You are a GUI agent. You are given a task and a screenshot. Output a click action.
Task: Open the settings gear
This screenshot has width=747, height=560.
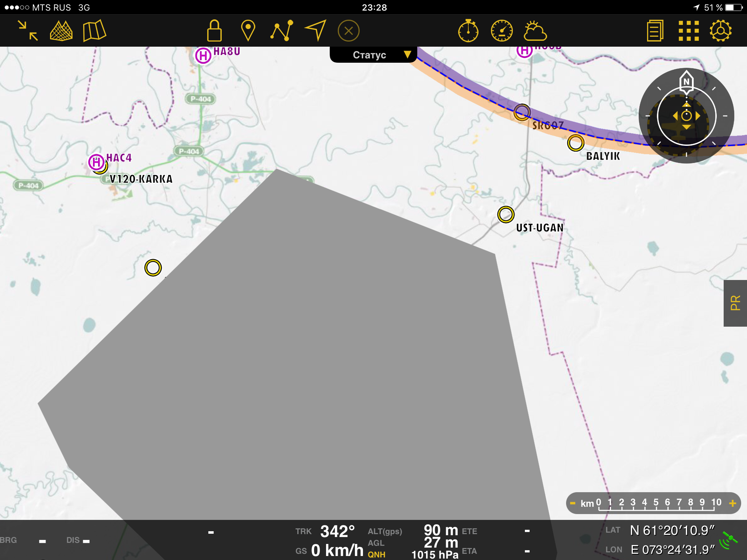pyautogui.click(x=721, y=31)
